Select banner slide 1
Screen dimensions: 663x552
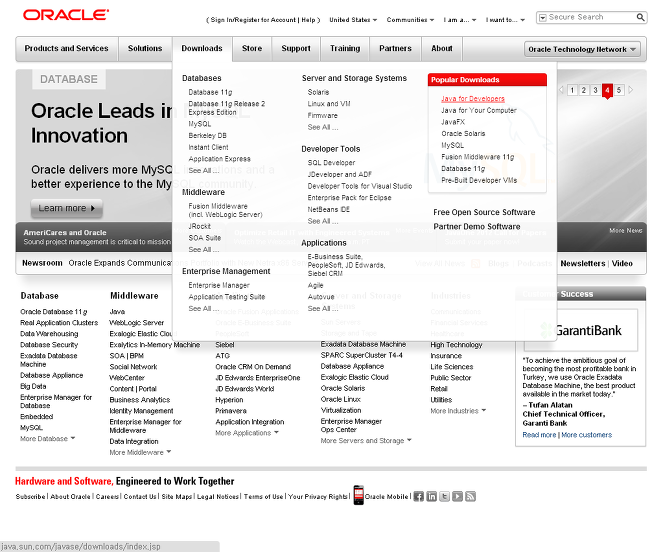[572, 90]
